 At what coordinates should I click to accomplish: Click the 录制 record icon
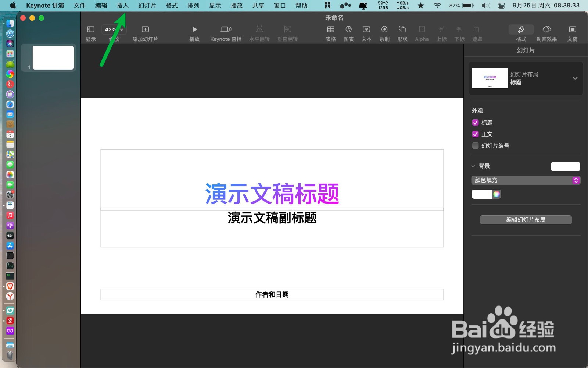pos(384,29)
